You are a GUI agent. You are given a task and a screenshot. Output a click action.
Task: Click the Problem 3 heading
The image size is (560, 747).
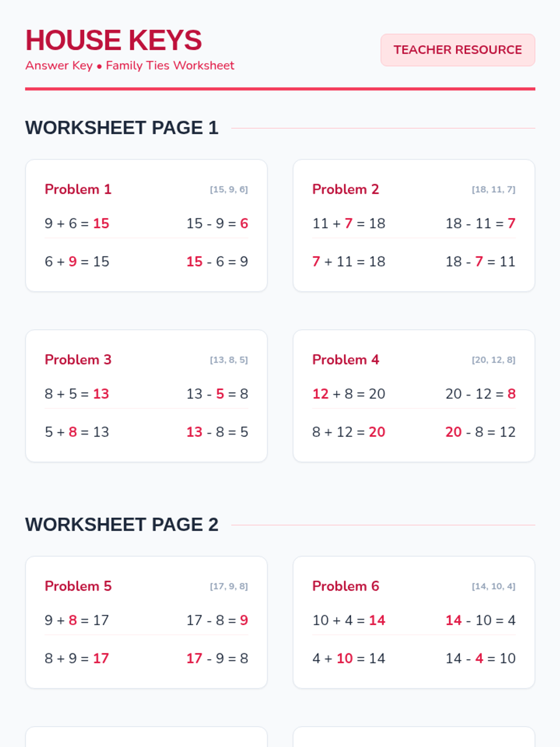tap(78, 359)
